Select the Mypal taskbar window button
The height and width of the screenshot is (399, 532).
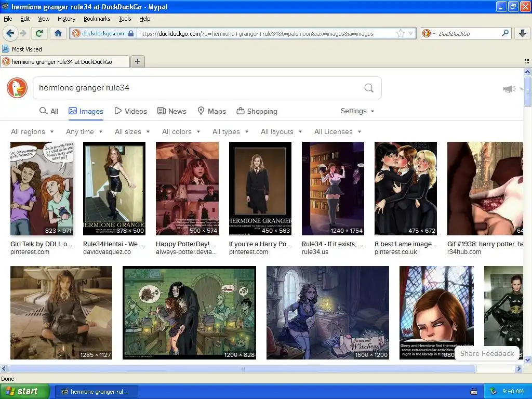[96, 392]
